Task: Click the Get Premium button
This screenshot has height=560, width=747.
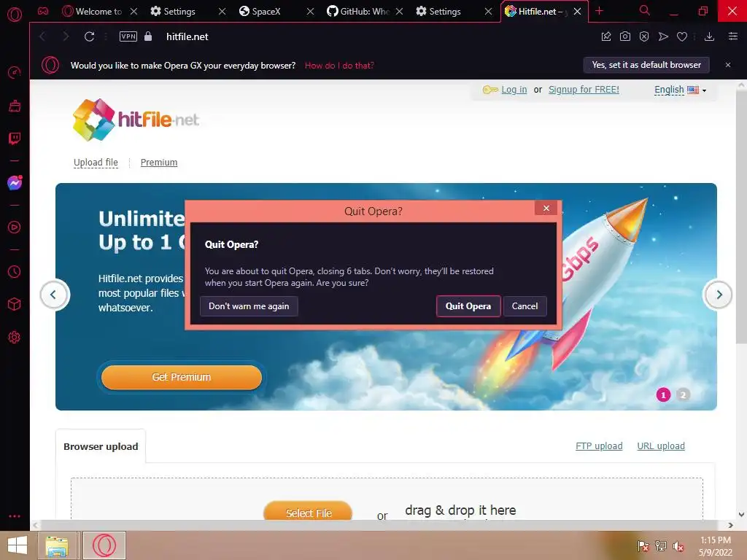Action: pos(182,377)
